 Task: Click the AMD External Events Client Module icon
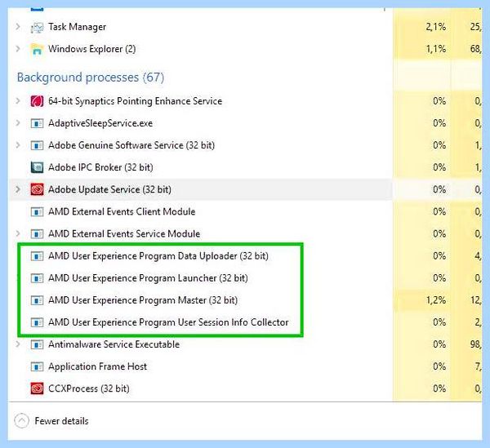tap(37, 212)
